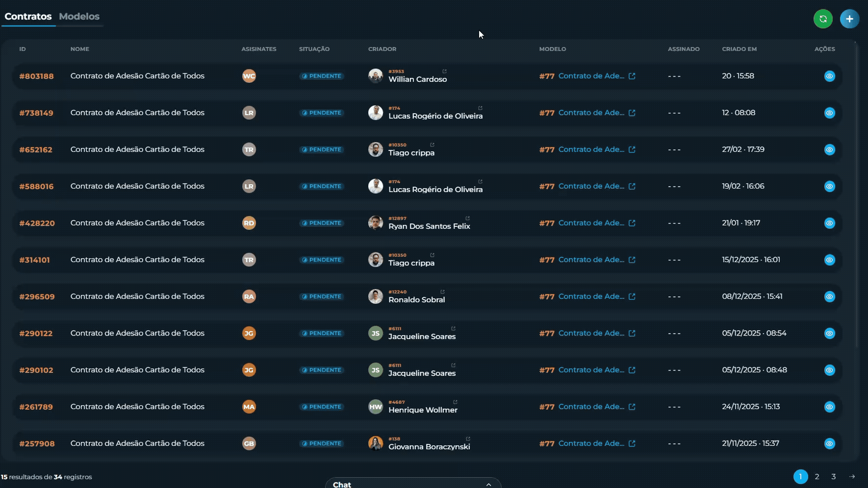Open Giovanna Boraczynski profile link icon
Viewport: 868px width, 488px height.
pos(468,439)
